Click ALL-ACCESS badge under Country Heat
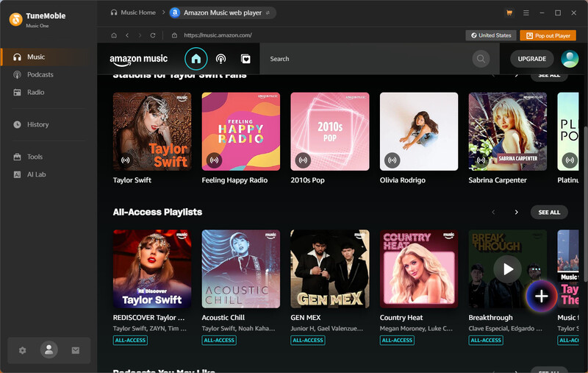The image size is (588, 373). (x=397, y=341)
